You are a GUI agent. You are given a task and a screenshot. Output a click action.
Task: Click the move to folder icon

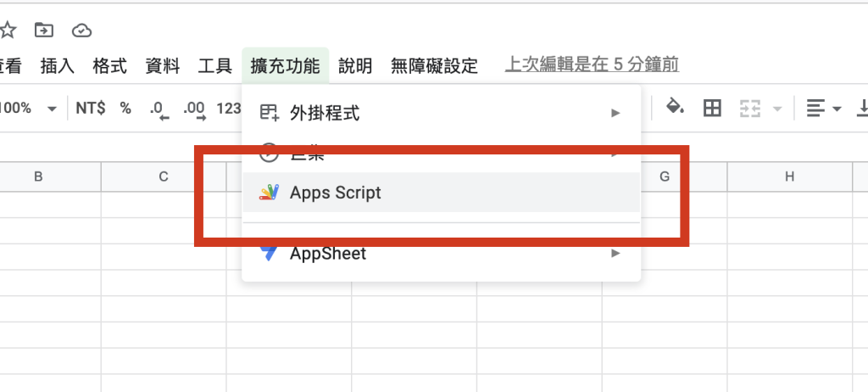coord(43,31)
